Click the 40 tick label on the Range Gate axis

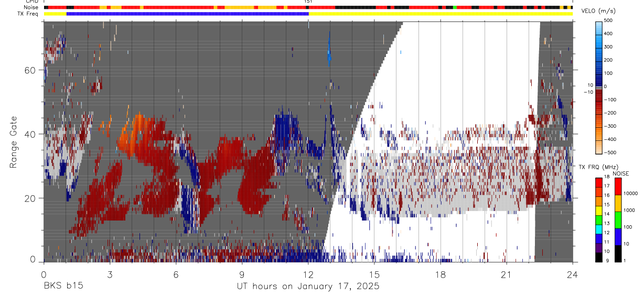[30, 134]
